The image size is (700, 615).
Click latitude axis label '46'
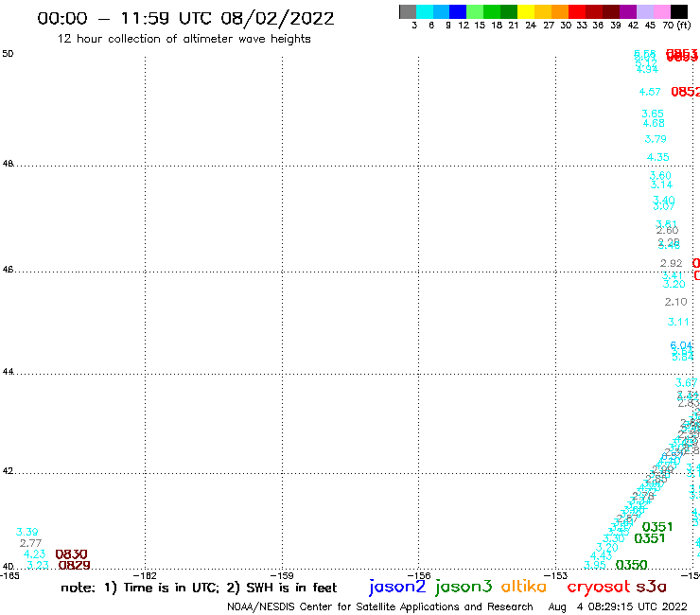point(8,270)
